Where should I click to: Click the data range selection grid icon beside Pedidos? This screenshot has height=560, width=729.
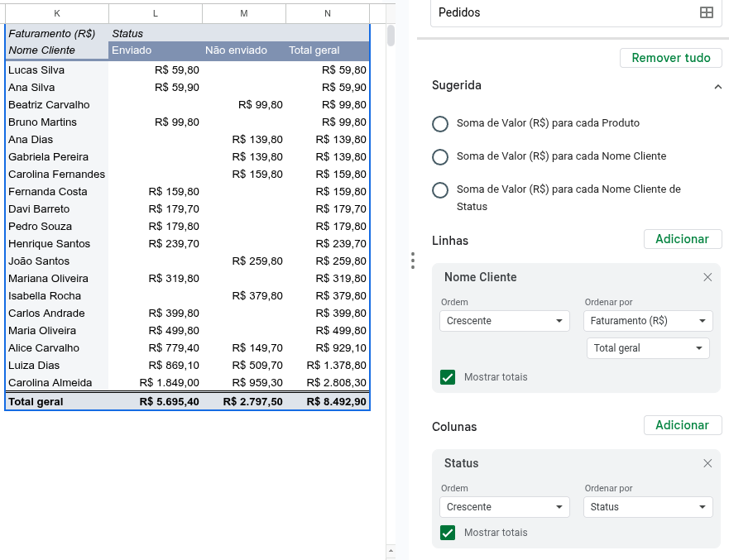pos(707,12)
